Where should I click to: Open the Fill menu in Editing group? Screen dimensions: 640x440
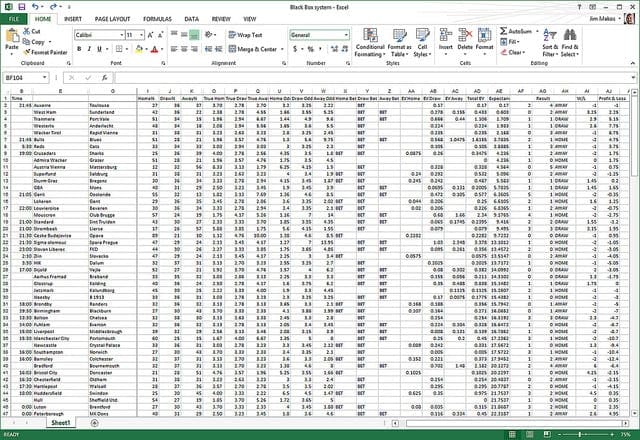(510, 42)
